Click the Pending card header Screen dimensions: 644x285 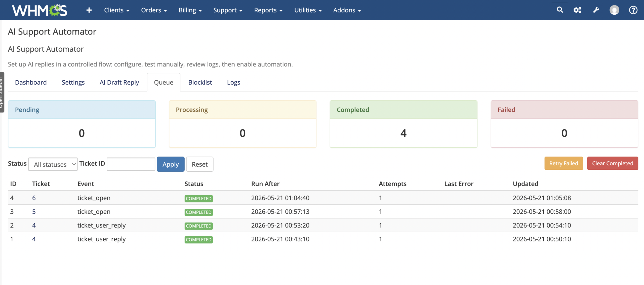82,110
